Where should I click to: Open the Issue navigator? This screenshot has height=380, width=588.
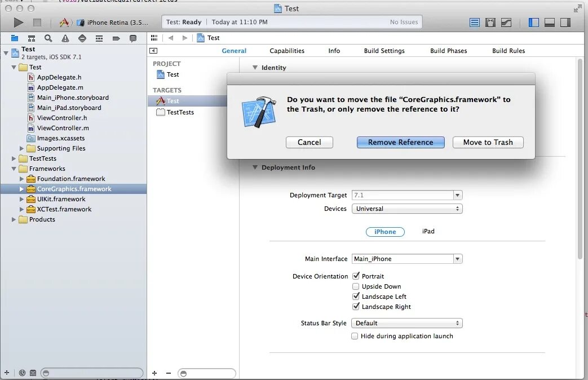[x=65, y=38]
